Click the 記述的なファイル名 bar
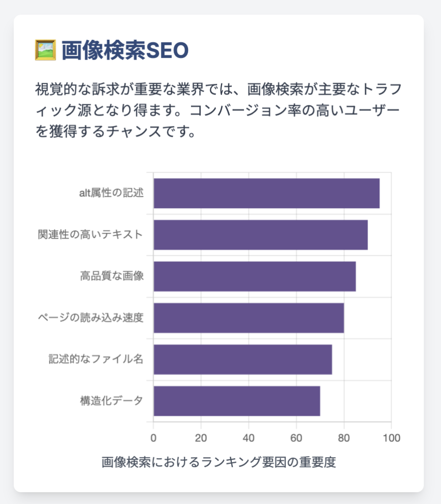This screenshot has width=441, height=504. (x=243, y=359)
